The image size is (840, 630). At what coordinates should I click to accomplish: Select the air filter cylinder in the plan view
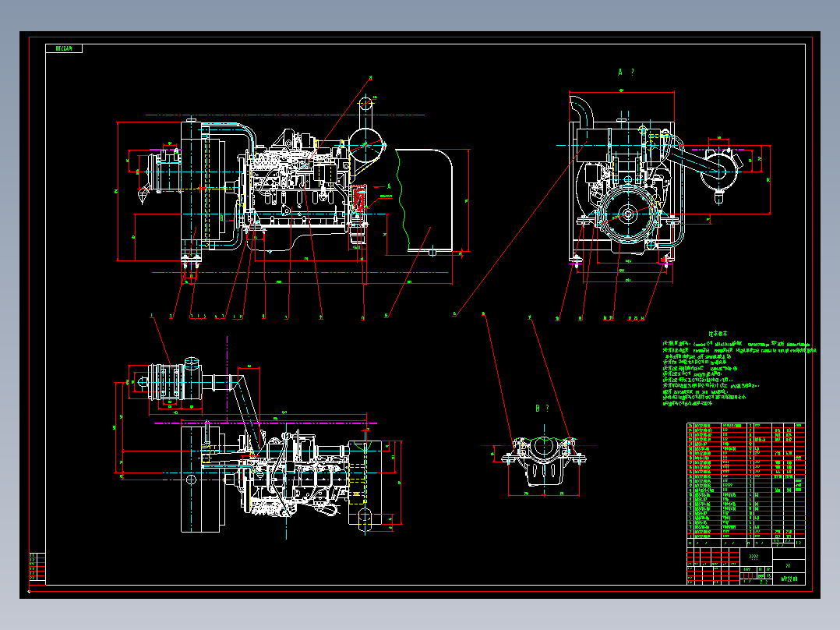pos(166,381)
